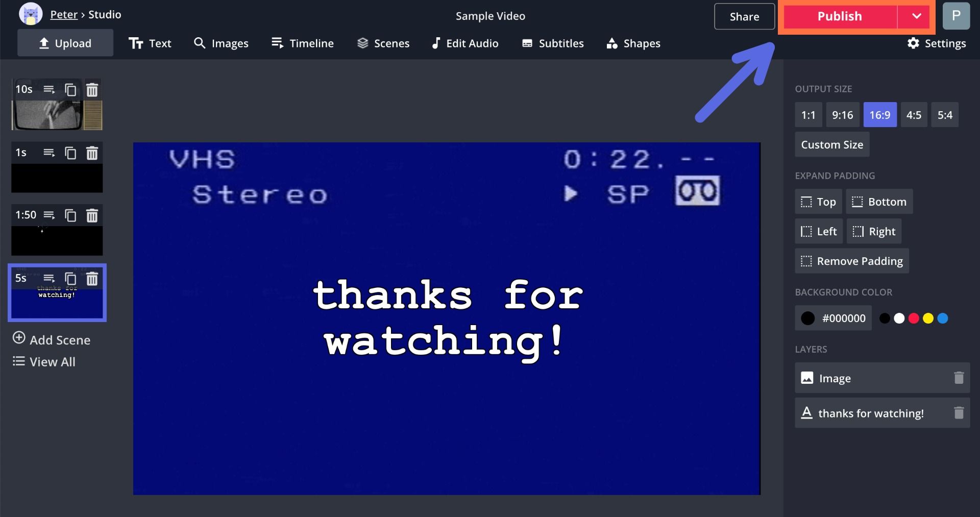
Task: Open the Subtitles tool
Action: [553, 43]
